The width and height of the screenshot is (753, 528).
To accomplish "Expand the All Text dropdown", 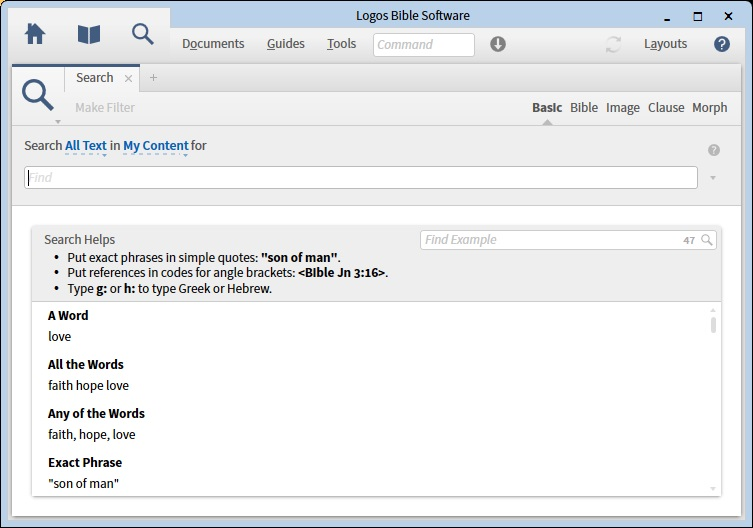I will 86,146.
